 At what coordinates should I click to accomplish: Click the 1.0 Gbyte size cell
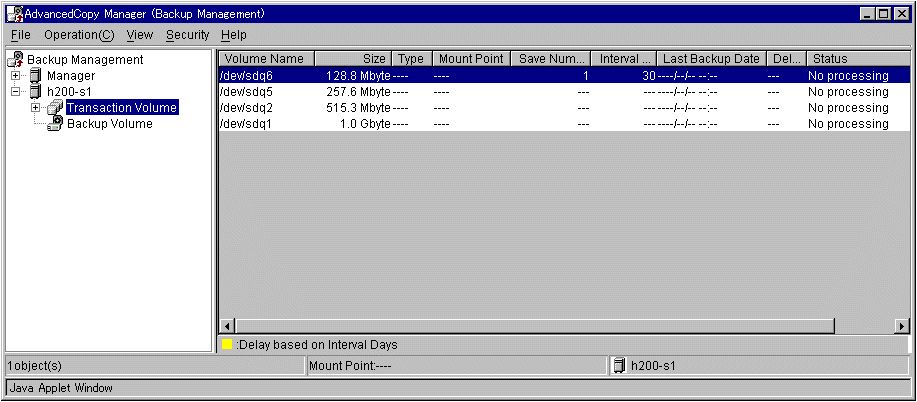365,123
